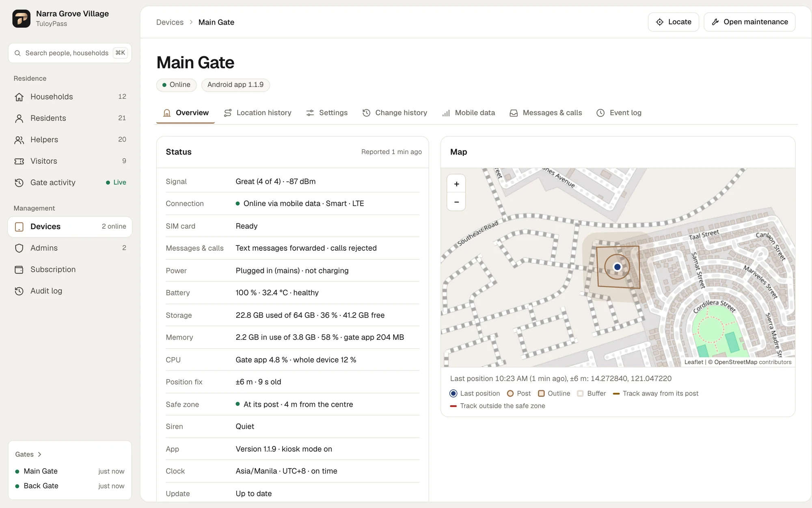The width and height of the screenshot is (812, 508).
Task: Click the 'Reported 1 min ago' text
Action: (391, 152)
